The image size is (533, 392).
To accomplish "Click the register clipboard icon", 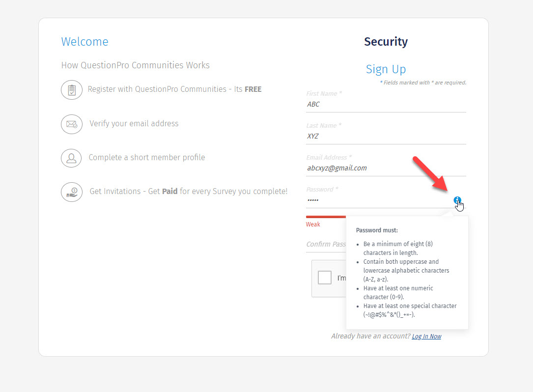I will [72, 90].
